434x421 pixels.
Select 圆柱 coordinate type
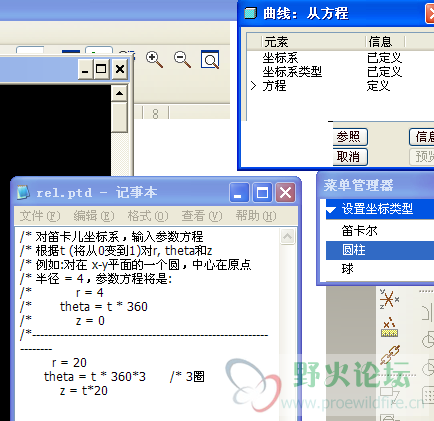pyautogui.click(x=380, y=250)
